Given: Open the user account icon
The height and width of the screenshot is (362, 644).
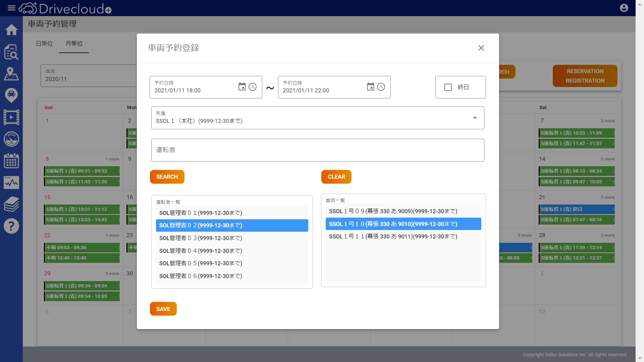Looking at the screenshot, I should 624,8.
